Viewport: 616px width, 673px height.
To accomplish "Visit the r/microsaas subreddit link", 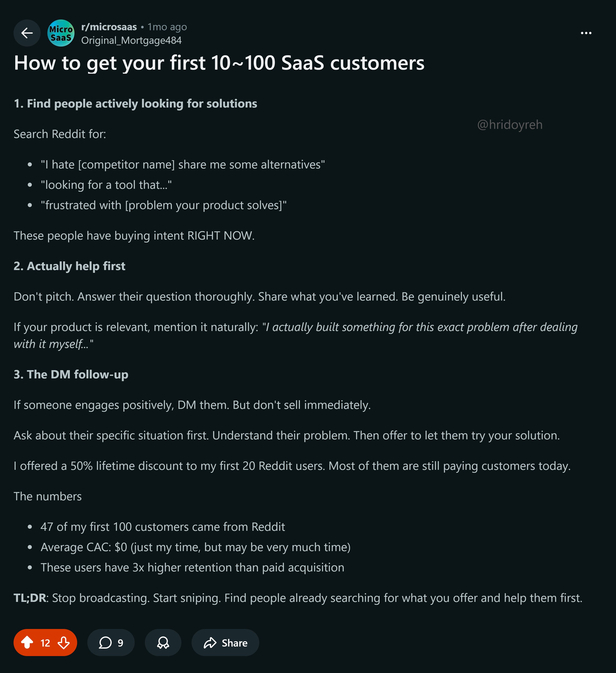I will pyautogui.click(x=109, y=27).
